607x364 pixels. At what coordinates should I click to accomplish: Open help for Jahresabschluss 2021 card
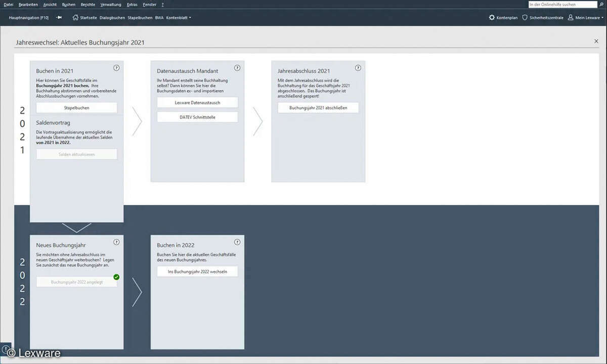point(358,68)
